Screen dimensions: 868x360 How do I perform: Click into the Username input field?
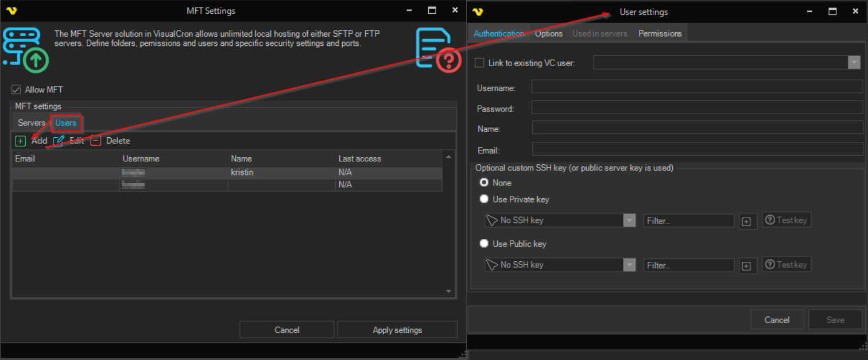coord(696,87)
